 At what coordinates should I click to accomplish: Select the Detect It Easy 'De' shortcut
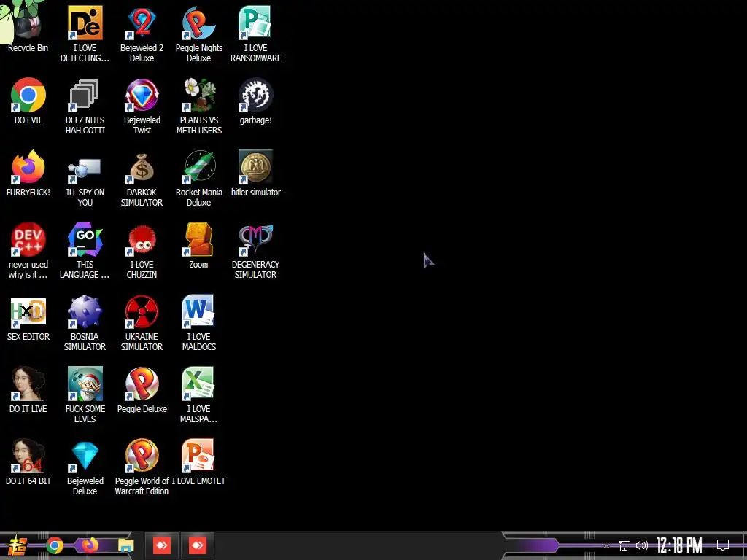click(x=85, y=23)
